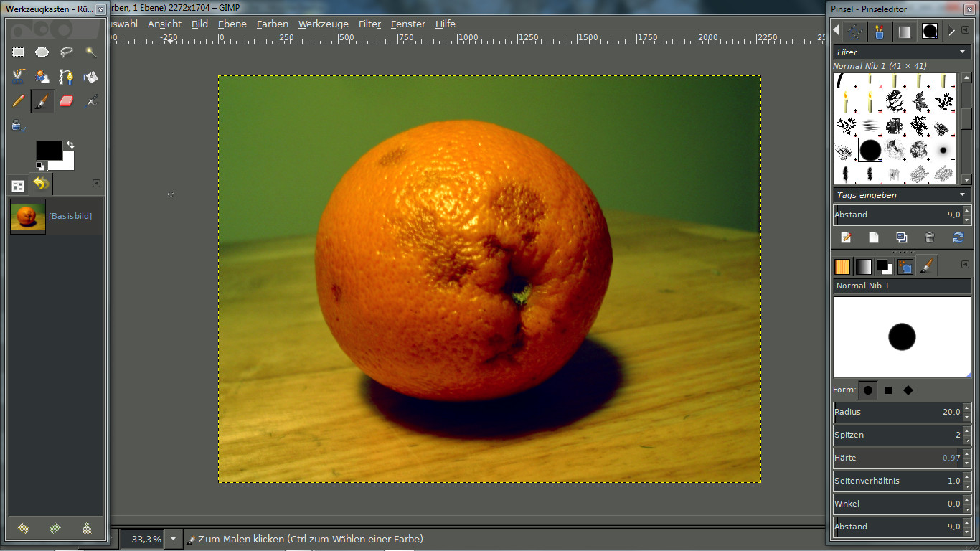Adjust the Radius slider

[901, 412]
